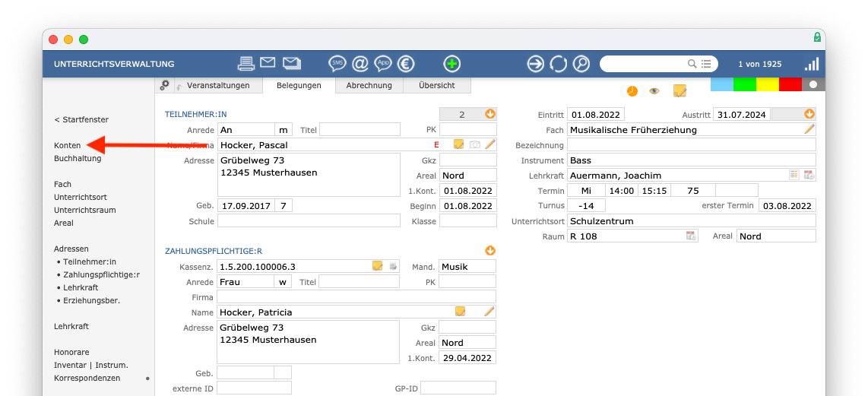Open Konten in the sidebar
Viewport: 868px width, 396px height.
point(68,146)
